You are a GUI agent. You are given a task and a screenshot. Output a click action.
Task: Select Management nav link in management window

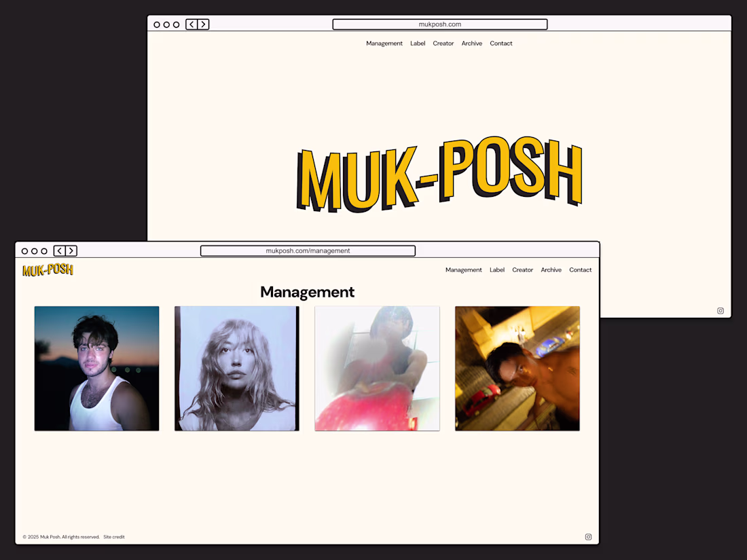[464, 270]
